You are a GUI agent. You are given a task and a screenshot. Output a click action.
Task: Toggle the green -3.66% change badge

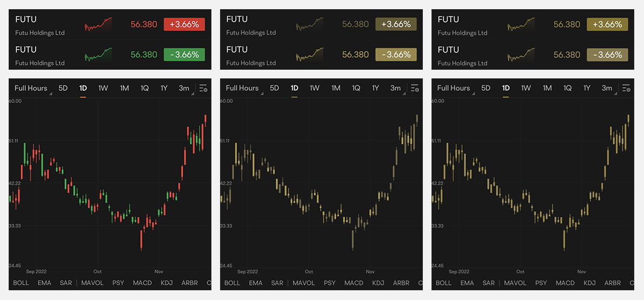click(184, 55)
